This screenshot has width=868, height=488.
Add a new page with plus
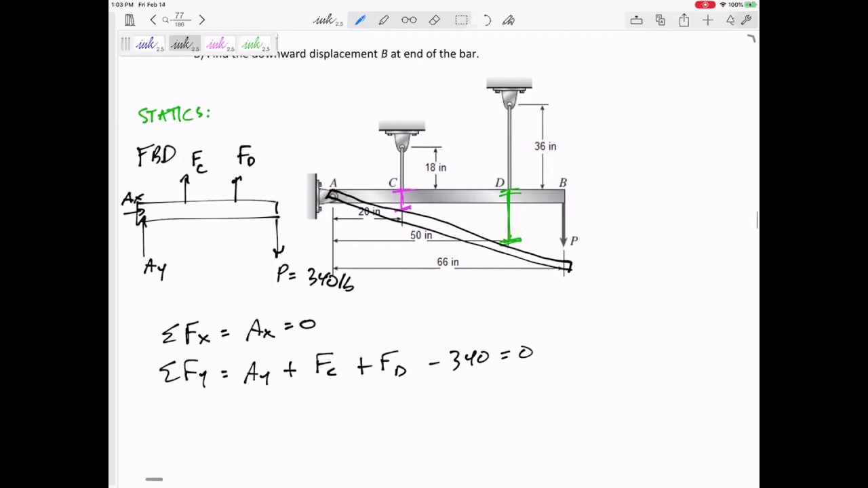(x=708, y=20)
